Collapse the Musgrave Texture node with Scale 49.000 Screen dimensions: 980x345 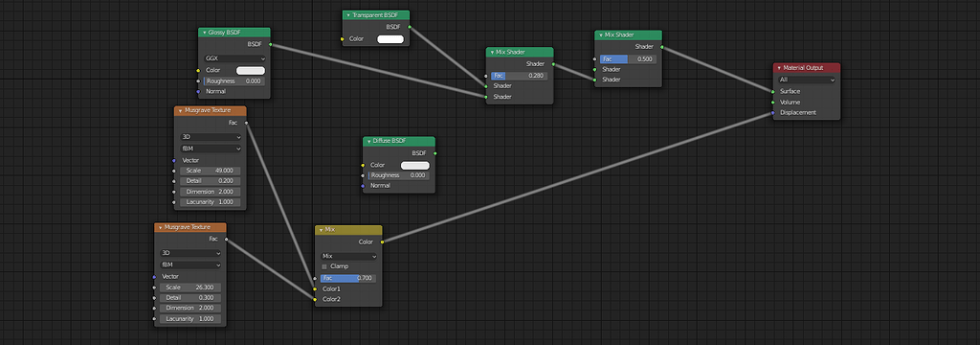pos(180,110)
